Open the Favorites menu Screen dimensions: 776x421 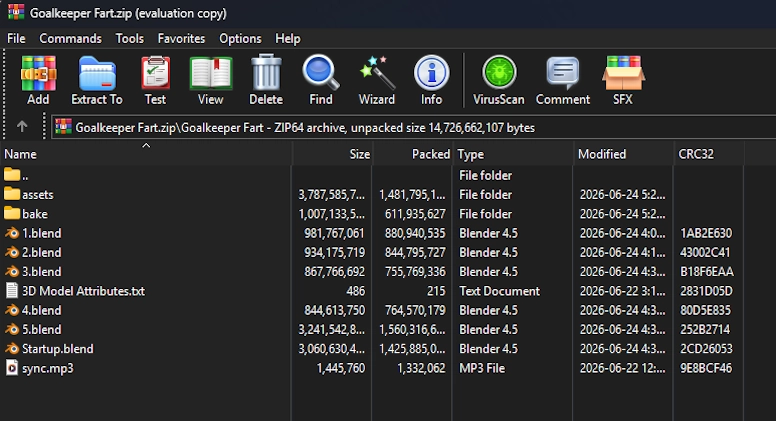coord(181,39)
